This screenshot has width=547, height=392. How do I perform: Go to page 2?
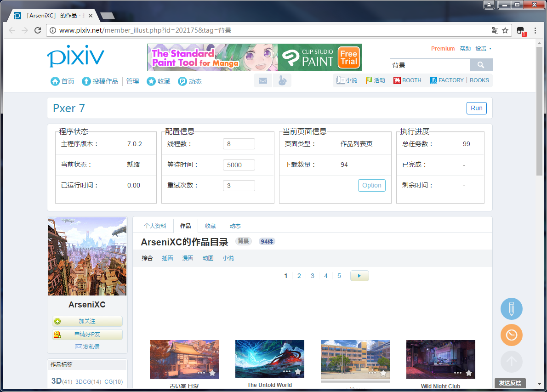tap(299, 276)
